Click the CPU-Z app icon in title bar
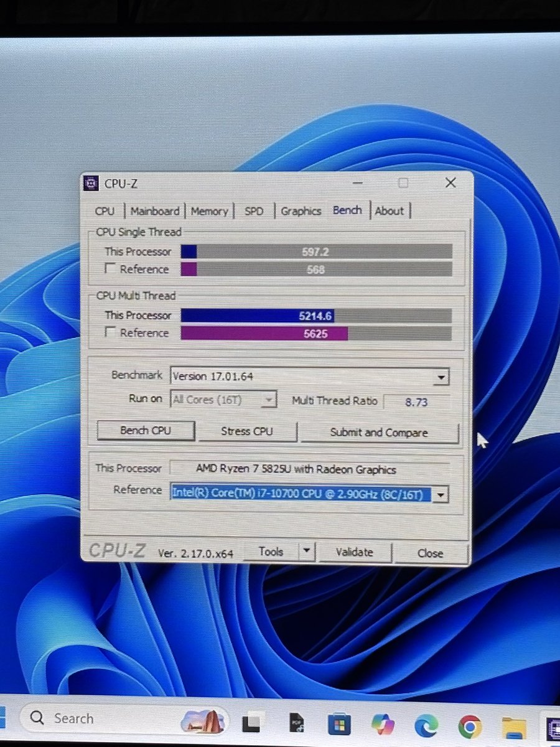Image resolution: width=560 pixels, height=747 pixels. pos(91,184)
